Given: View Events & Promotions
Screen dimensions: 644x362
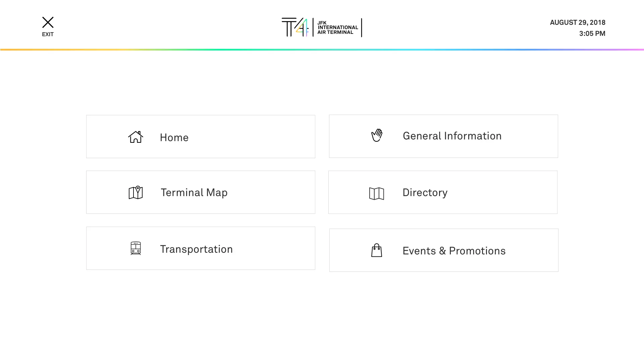Looking at the screenshot, I should coord(444,250).
